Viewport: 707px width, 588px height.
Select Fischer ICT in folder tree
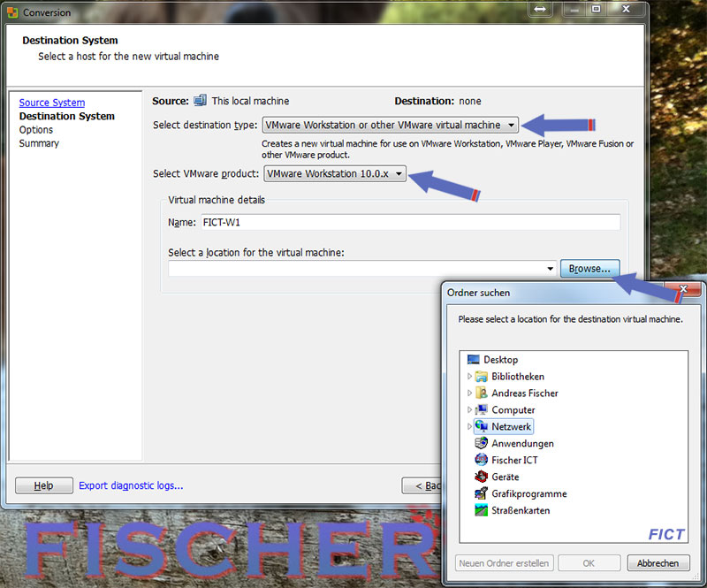[514, 460]
